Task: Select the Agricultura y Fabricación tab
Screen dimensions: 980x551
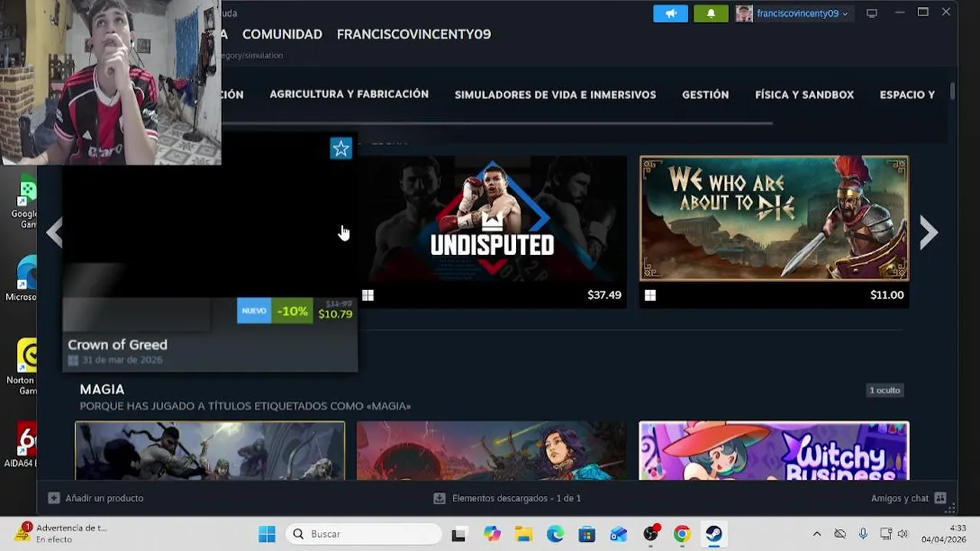Action: [x=349, y=94]
